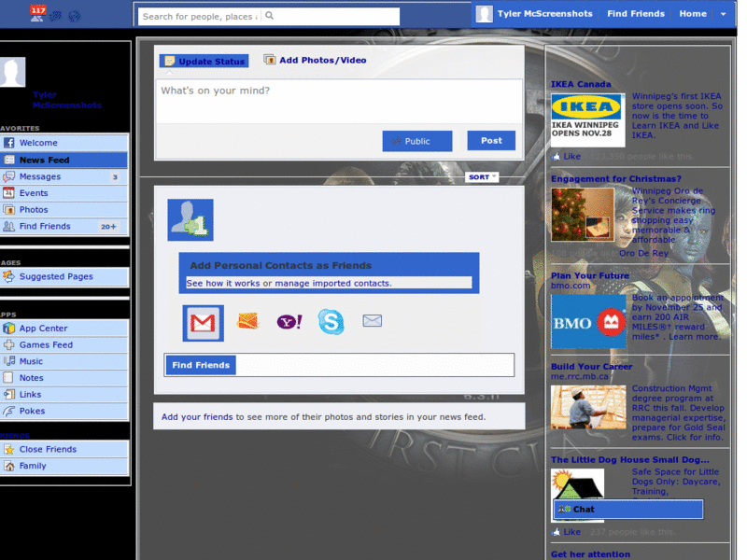Screen dimensions: 747x560
Task: Open the Public audience selector
Action: coord(417,141)
